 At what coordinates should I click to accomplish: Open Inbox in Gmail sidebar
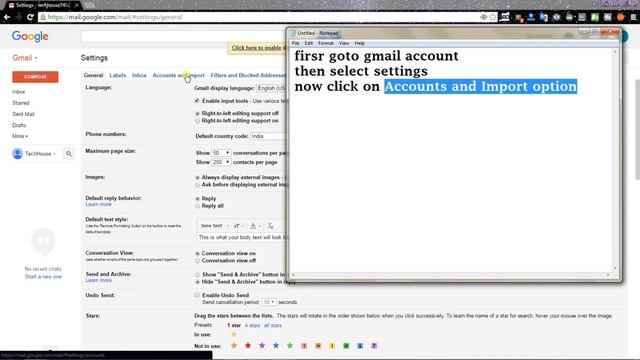(18, 92)
